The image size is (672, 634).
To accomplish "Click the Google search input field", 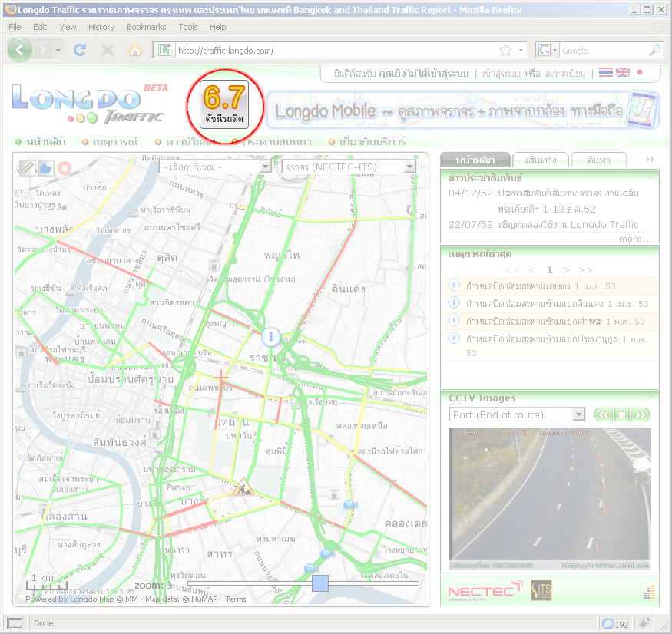I will 604,51.
